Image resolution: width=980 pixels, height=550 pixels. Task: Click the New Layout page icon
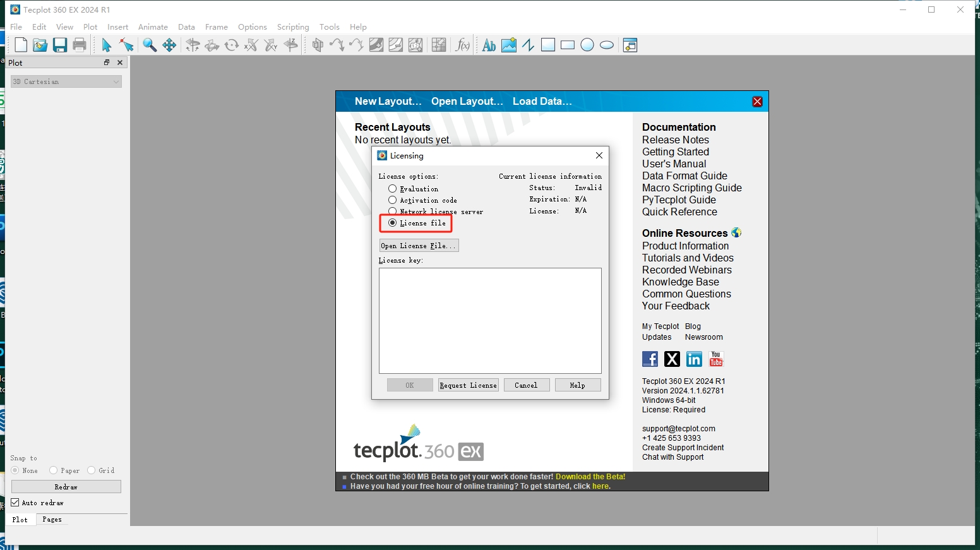coord(21,45)
